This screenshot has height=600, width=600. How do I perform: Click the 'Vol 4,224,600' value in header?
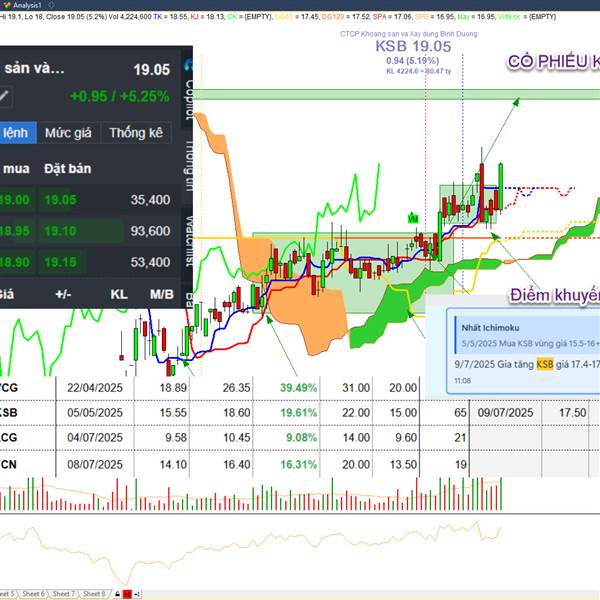tap(130, 17)
